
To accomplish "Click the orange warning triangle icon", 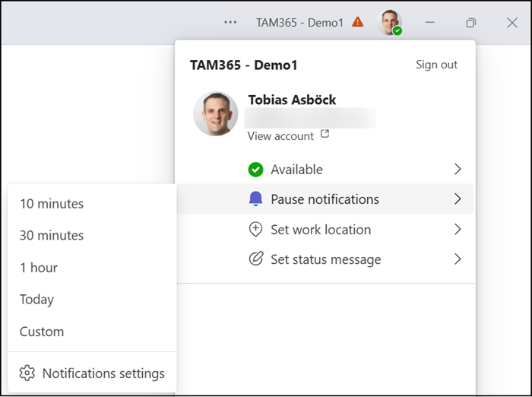I will [x=358, y=22].
